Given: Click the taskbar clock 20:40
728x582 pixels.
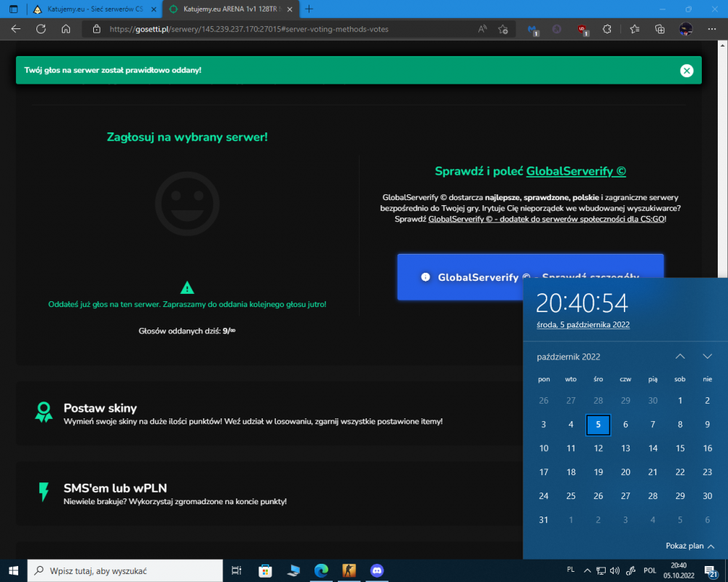Looking at the screenshot, I should pos(678,571).
